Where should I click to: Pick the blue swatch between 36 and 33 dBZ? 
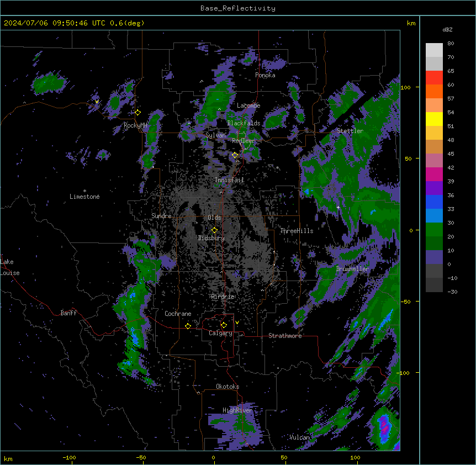click(x=434, y=202)
